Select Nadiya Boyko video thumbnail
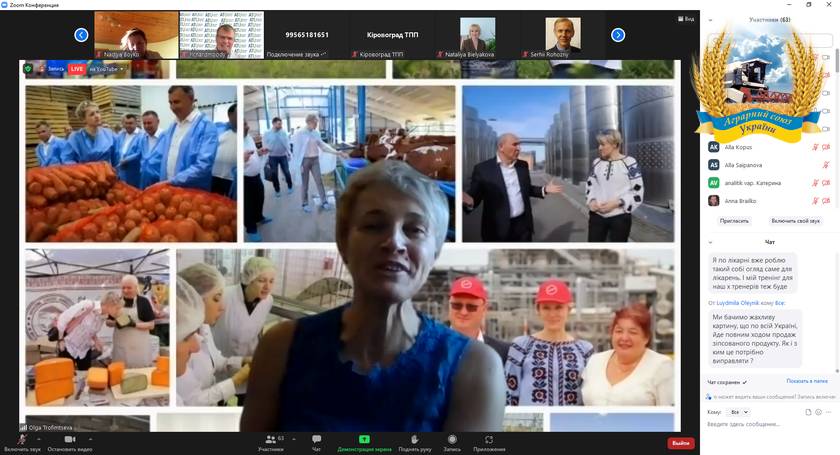The image size is (840, 455). pos(136,35)
